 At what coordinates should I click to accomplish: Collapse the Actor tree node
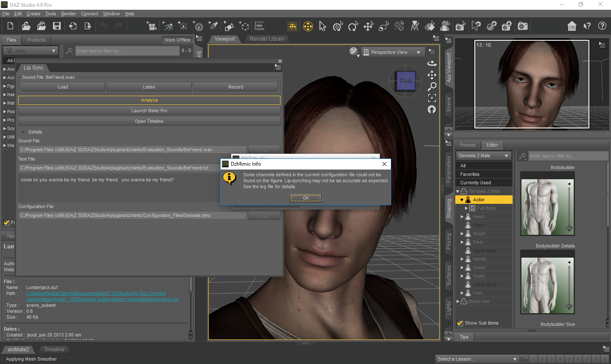[462, 200]
